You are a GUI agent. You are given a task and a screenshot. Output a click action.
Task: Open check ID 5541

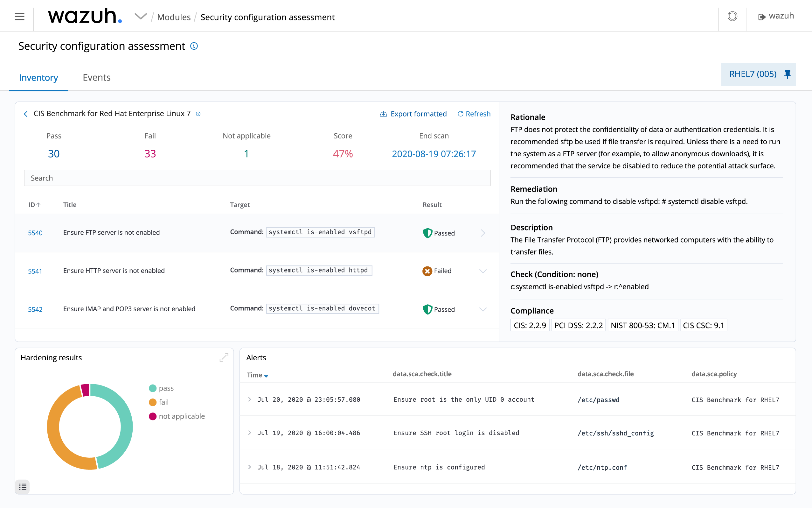tap(35, 271)
